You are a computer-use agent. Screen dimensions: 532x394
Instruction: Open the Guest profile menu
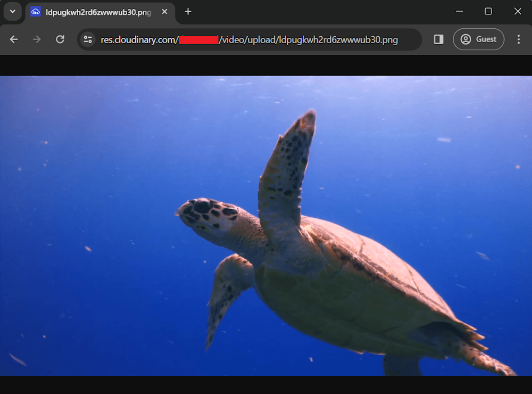pos(478,39)
